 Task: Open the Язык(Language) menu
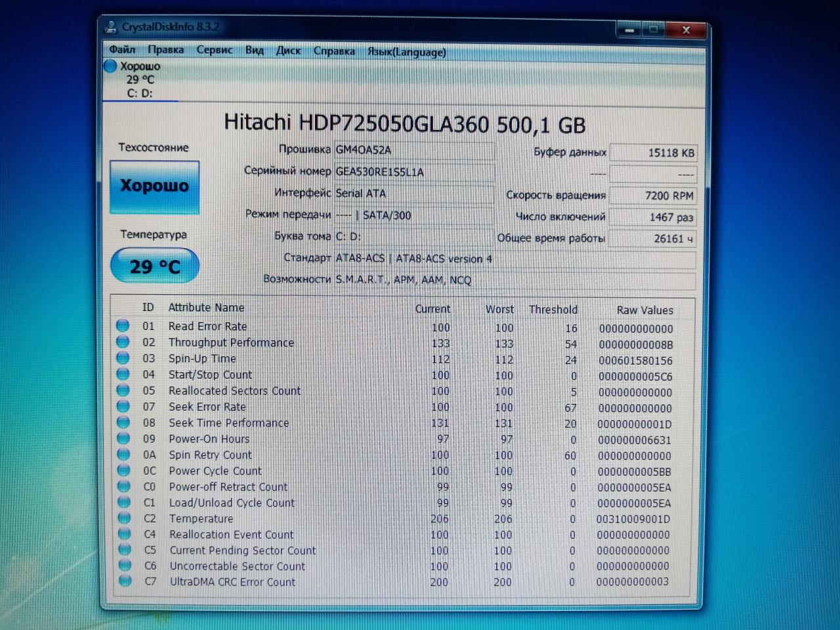tap(406, 52)
